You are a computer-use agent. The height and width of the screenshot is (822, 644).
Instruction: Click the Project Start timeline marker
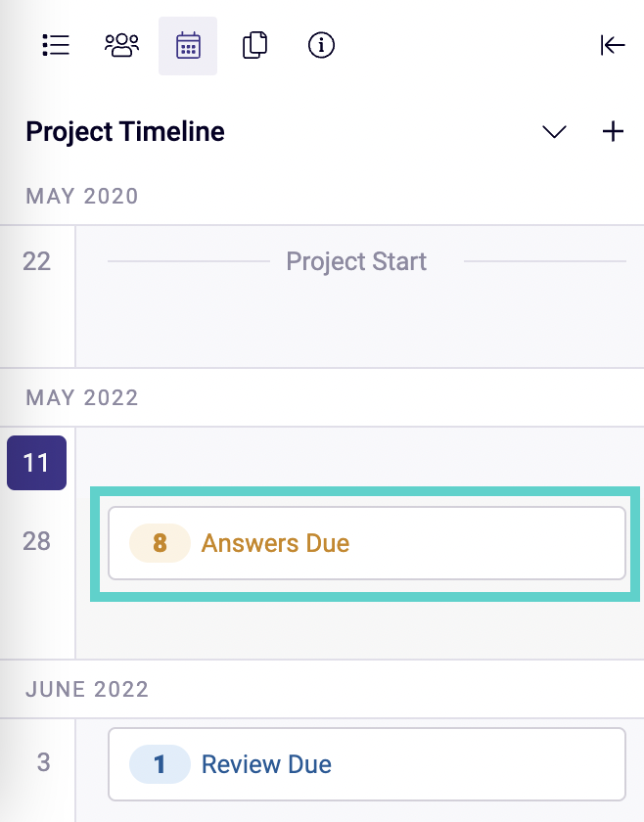point(355,261)
